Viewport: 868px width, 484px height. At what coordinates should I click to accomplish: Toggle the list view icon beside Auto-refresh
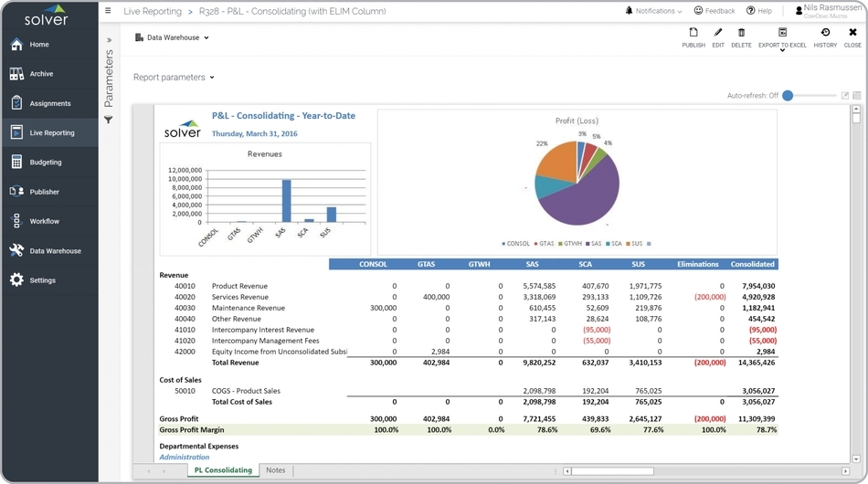pos(857,96)
